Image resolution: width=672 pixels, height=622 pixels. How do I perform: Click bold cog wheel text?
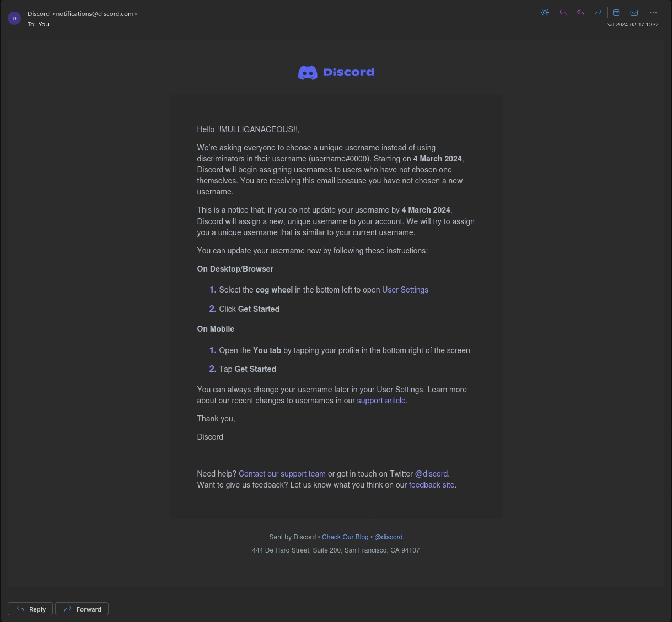274,290
